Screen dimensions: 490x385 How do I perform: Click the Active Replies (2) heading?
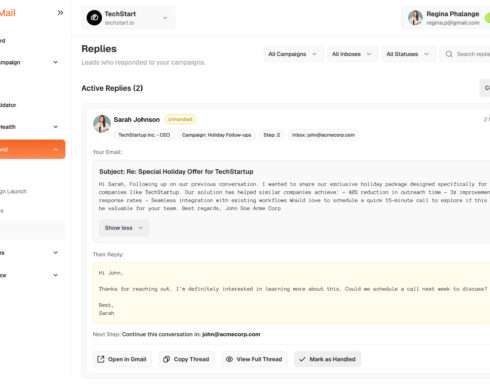click(x=112, y=88)
